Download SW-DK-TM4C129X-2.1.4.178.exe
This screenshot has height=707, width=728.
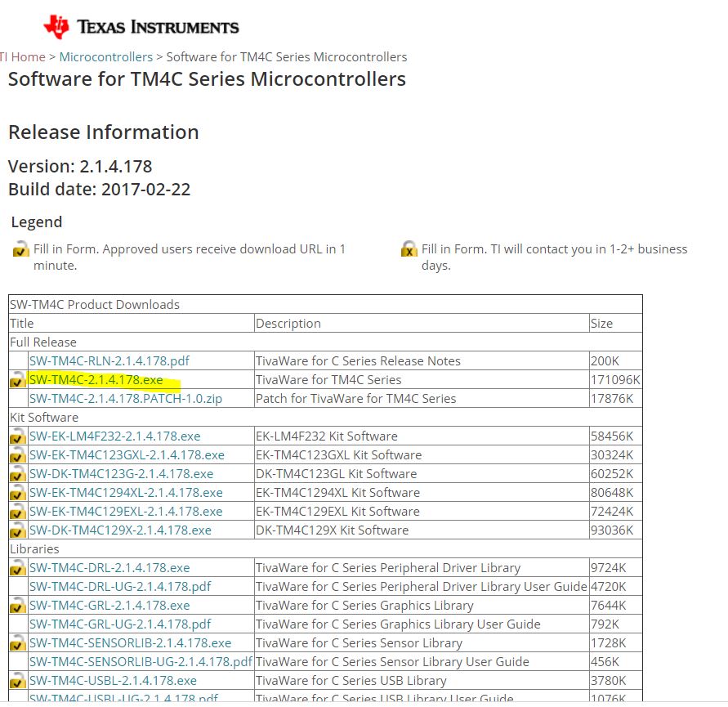tap(120, 530)
